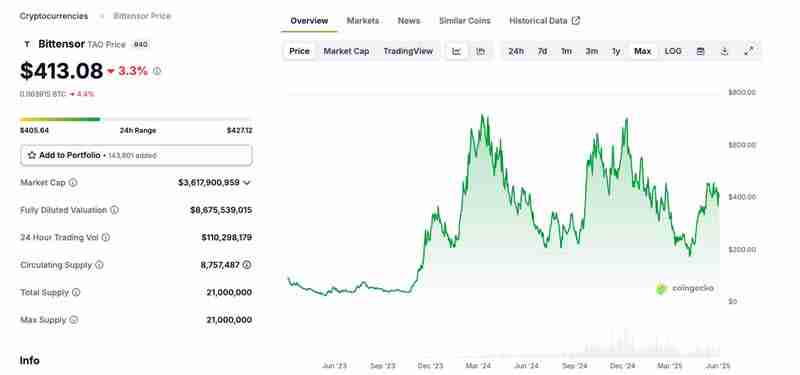The height and width of the screenshot is (375, 800).
Task: Switch to line chart view icon
Action: pos(457,51)
